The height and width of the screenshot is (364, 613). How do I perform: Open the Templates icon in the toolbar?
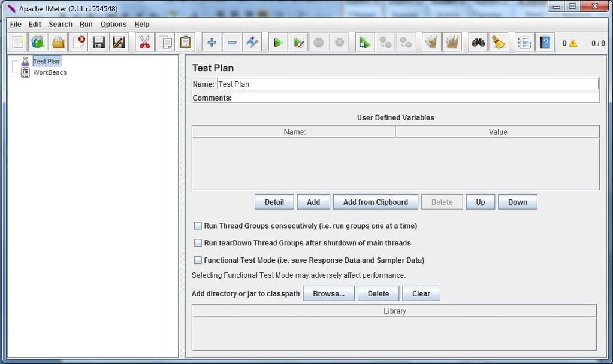(x=38, y=42)
